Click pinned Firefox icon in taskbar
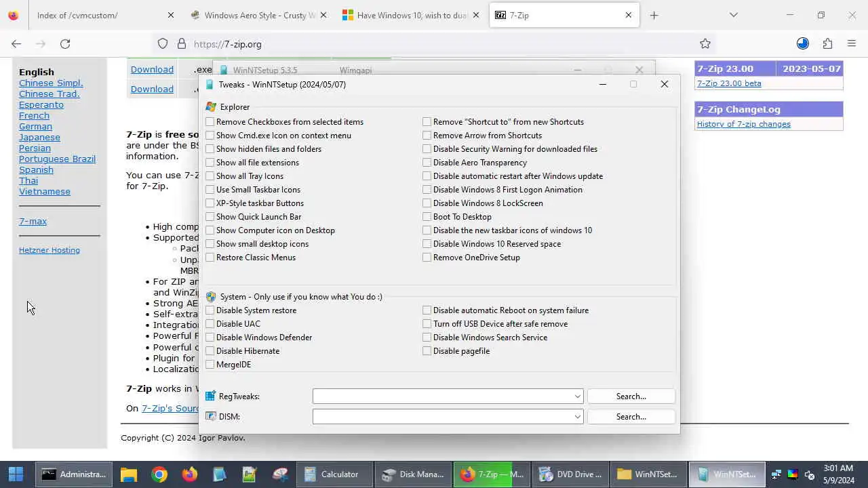This screenshot has width=868, height=488. pos(189,474)
